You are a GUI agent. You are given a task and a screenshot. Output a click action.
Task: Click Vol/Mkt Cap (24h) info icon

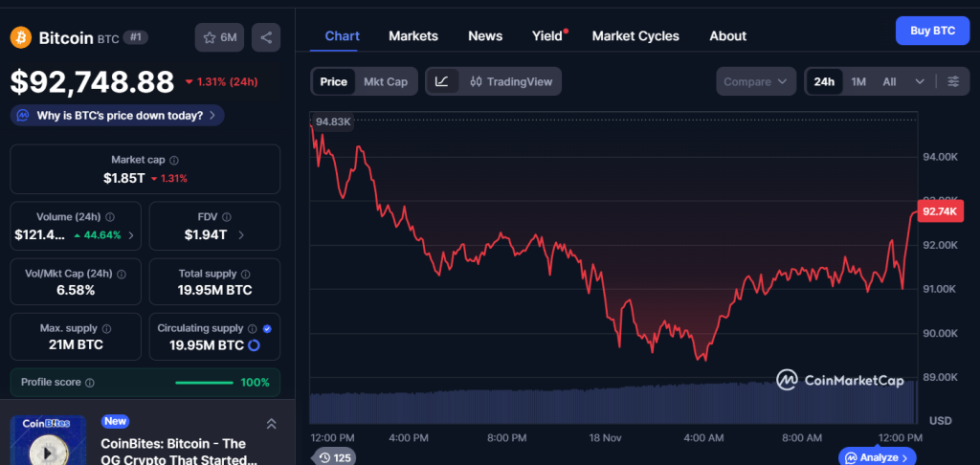(122, 274)
